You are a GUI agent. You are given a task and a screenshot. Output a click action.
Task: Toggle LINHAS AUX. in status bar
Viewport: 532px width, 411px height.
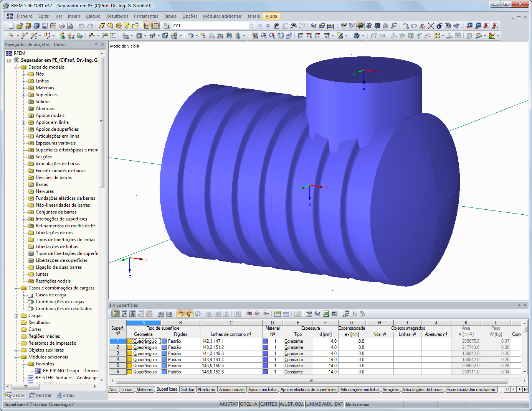click(319, 404)
